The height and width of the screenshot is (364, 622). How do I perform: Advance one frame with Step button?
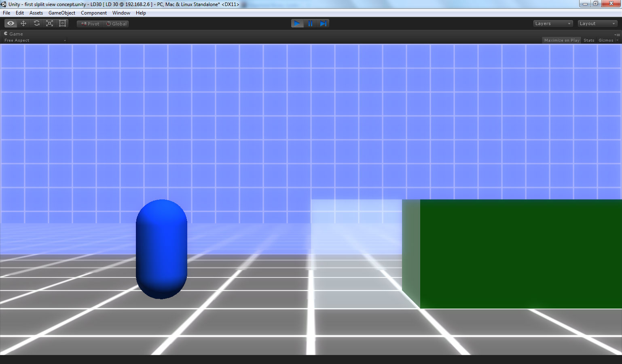(x=323, y=23)
